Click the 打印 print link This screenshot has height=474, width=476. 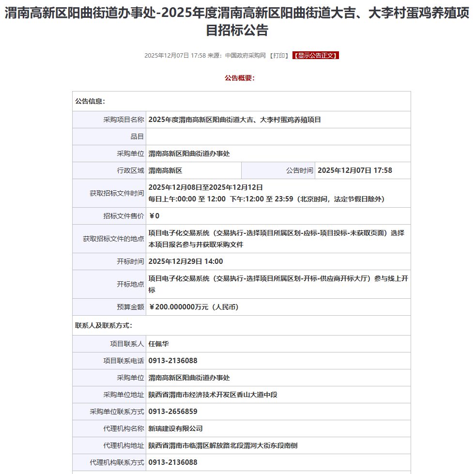tap(279, 56)
